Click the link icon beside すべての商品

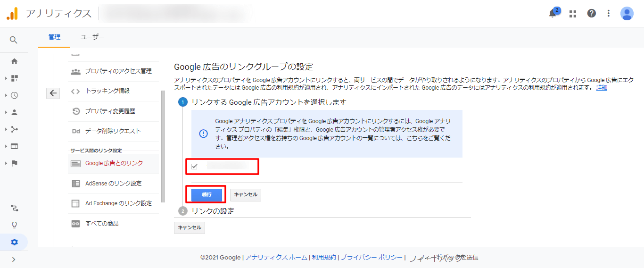[75, 224]
